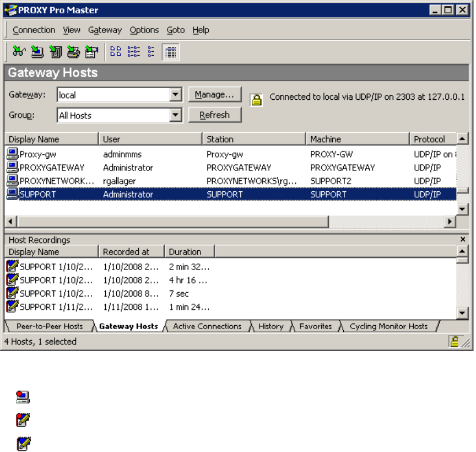
Task: Click the remote control connect computer icon
Action: pos(37,52)
